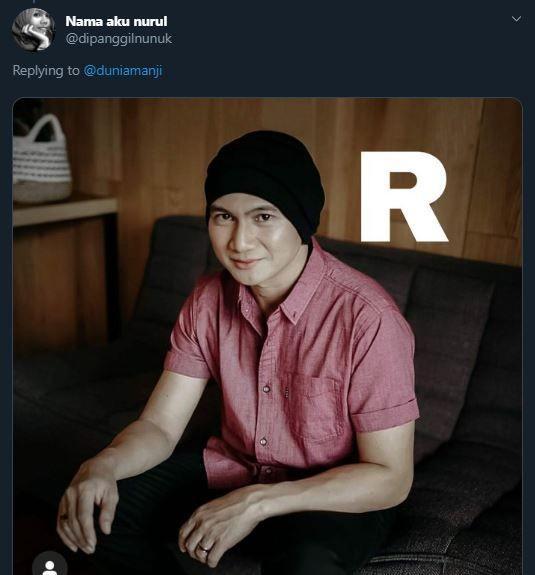The width and height of the screenshot is (535, 575).
Task: Click the display name Nama aku nurul
Action: 116,21
